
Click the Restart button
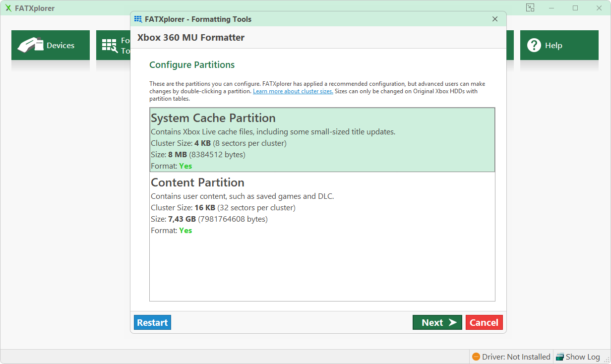click(152, 322)
